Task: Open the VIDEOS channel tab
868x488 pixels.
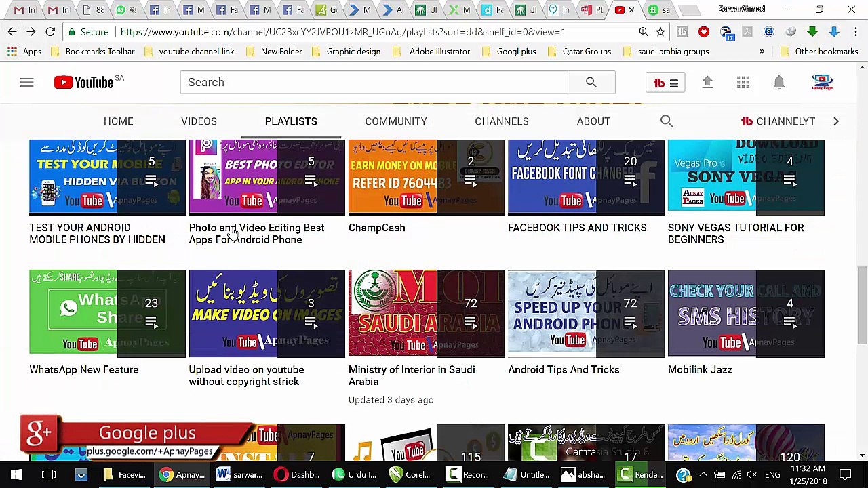Action: (199, 121)
